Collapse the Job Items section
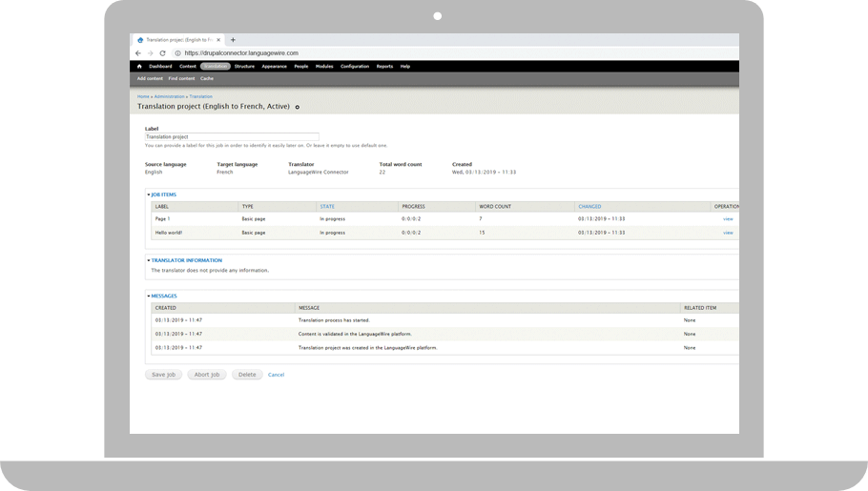Screen dimensions: 868x491 coord(163,194)
